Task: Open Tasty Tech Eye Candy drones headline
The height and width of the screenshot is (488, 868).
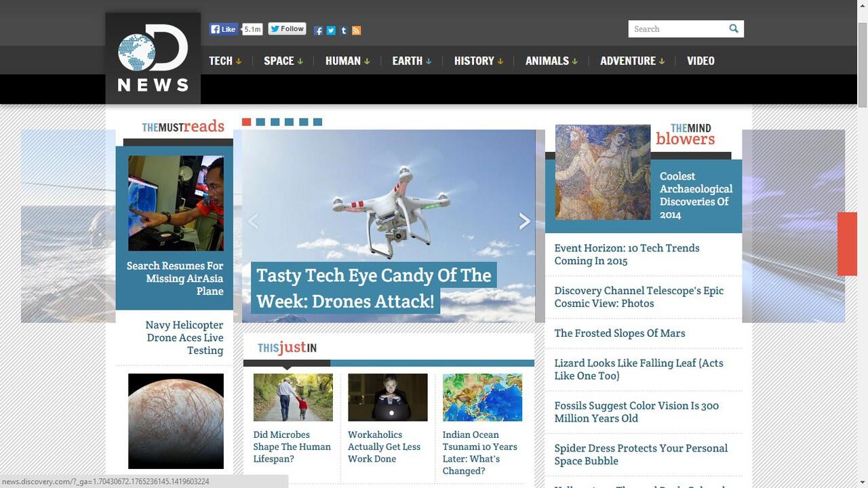Action: click(374, 288)
